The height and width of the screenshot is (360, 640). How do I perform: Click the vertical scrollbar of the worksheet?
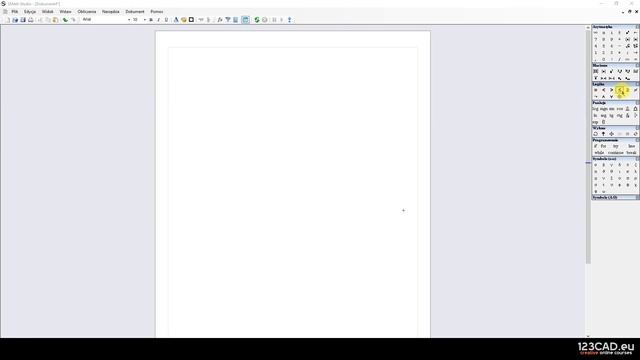click(588, 147)
